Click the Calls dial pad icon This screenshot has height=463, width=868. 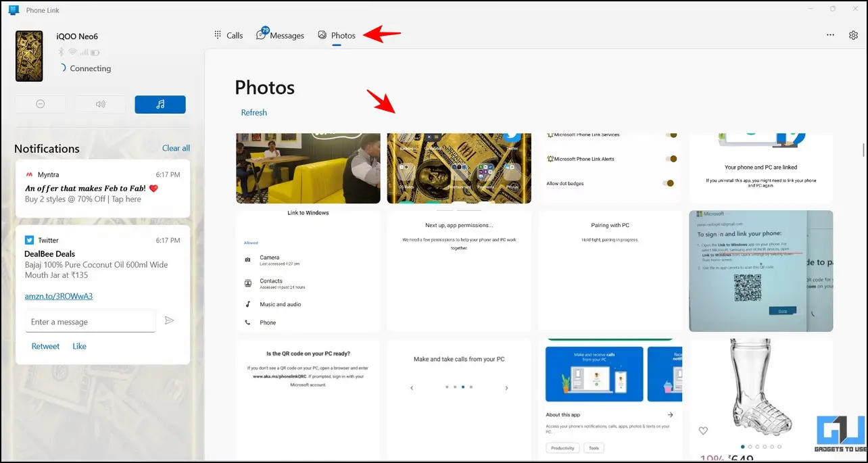click(218, 34)
